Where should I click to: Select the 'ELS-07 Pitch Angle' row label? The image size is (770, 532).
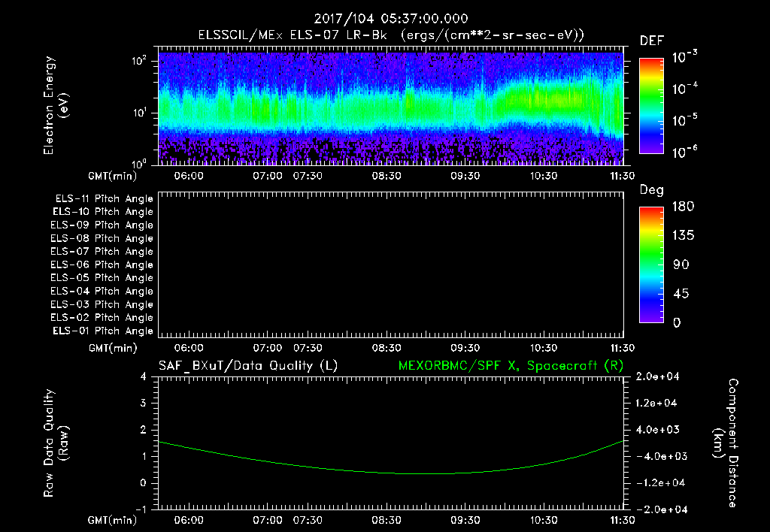pos(102,251)
